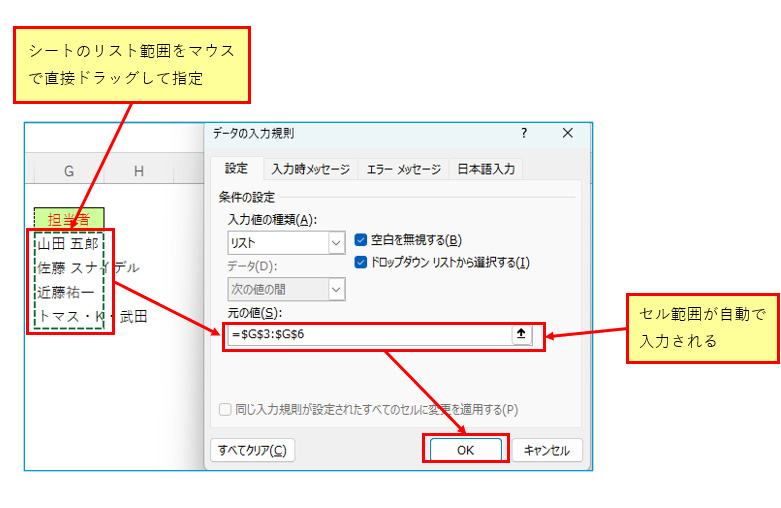Click the キャンセル button
781x508 pixels.
pos(546,450)
